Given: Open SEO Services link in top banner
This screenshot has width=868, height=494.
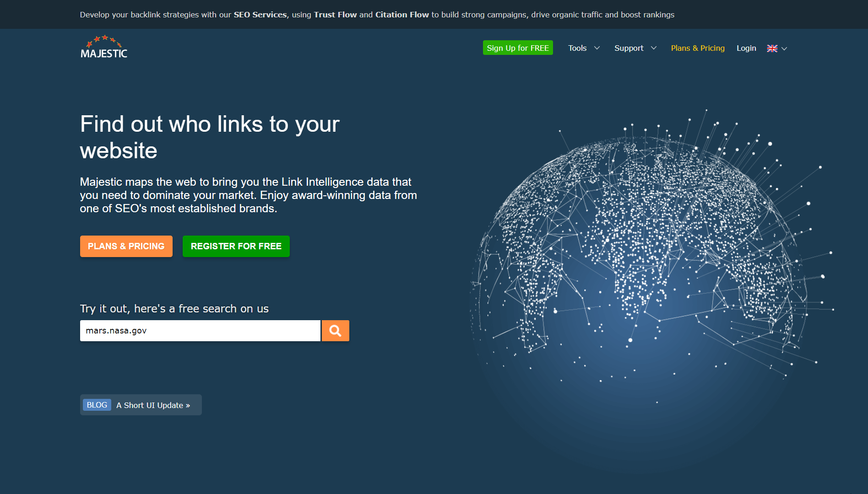Looking at the screenshot, I should 260,15.
